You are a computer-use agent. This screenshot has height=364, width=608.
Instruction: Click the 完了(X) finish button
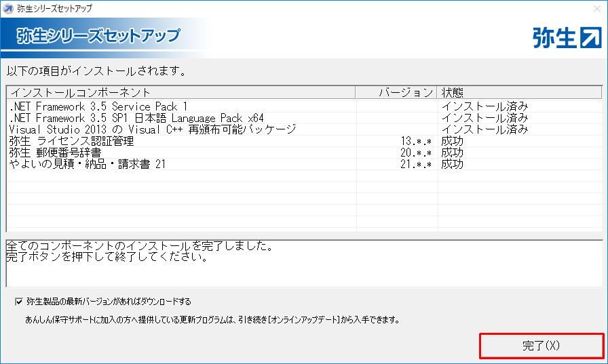point(541,345)
